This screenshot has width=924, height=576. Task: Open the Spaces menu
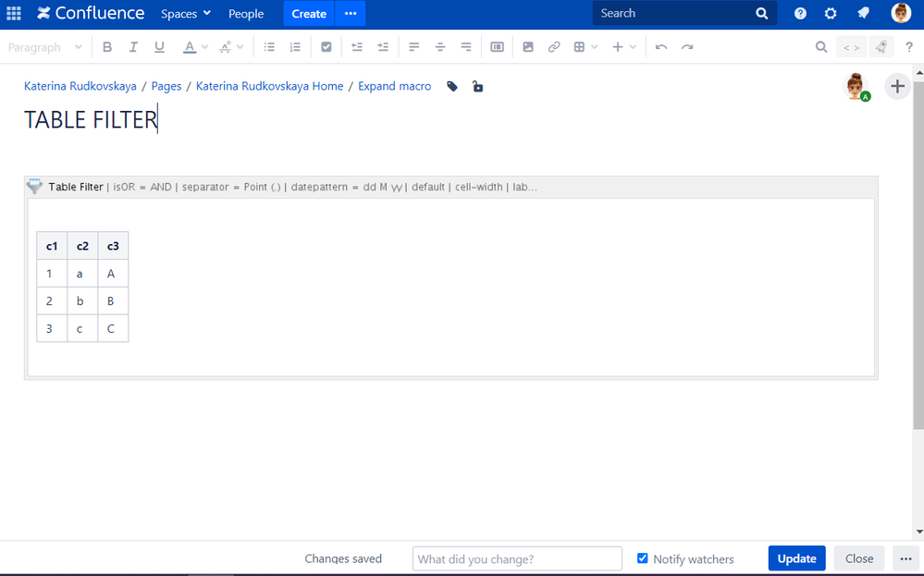[x=186, y=14]
